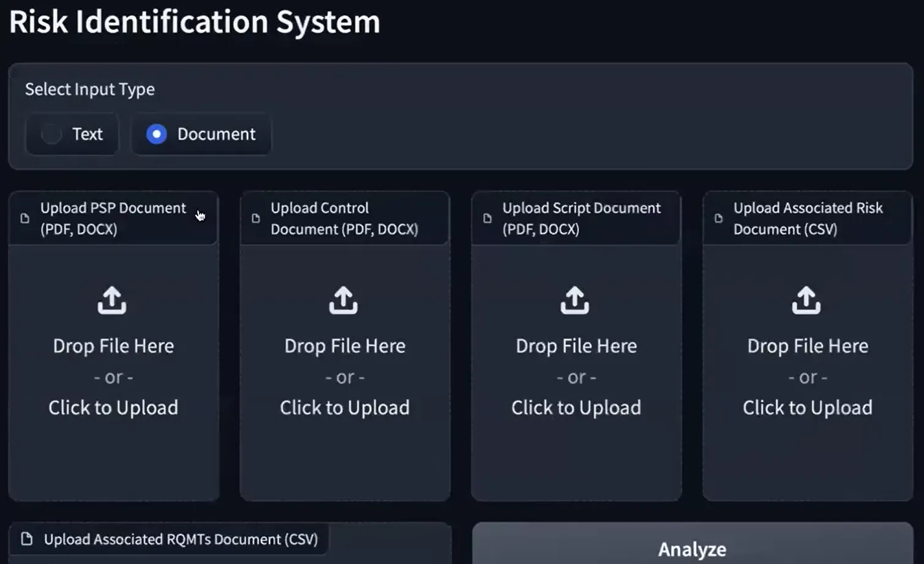Click file icon beside Upload PSP Document label

click(25, 219)
